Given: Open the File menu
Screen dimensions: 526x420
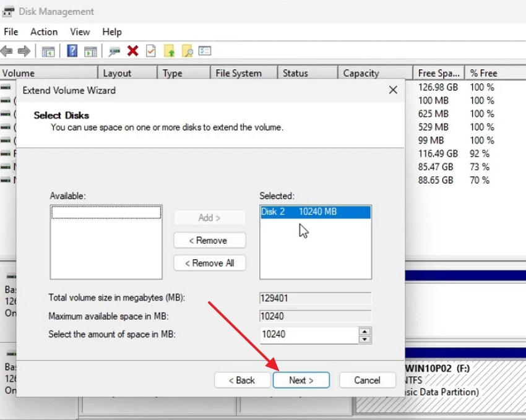Looking at the screenshot, I should [x=10, y=32].
